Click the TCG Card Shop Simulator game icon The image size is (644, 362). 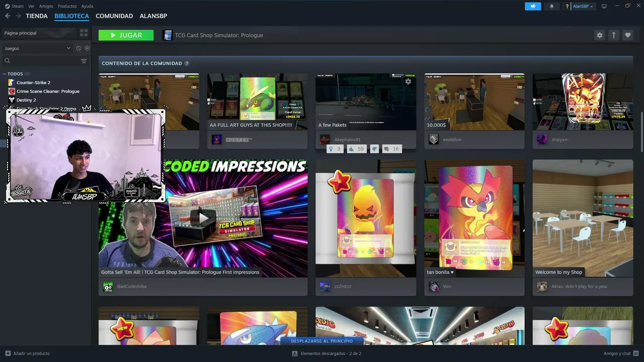(x=168, y=35)
